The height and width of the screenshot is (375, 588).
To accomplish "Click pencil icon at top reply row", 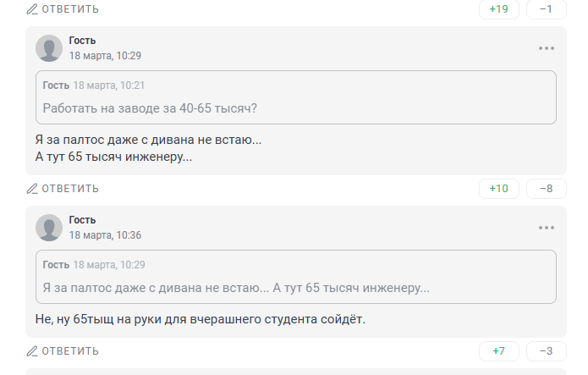I will [32, 9].
